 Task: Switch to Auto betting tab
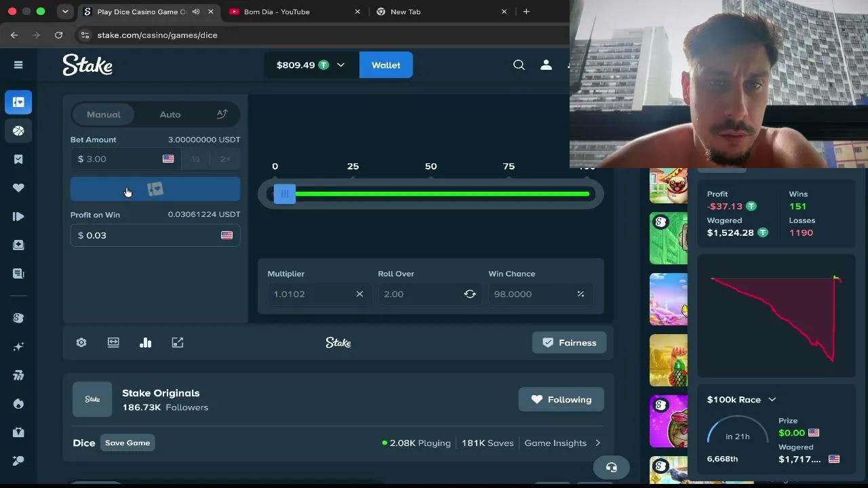(170, 115)
